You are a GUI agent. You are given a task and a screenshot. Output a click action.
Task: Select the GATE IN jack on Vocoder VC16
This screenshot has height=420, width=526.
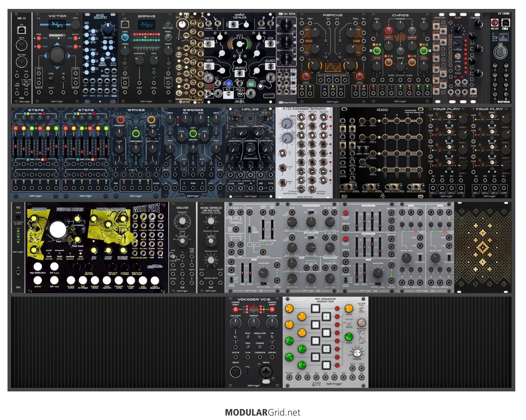click(x=235, y=357)
